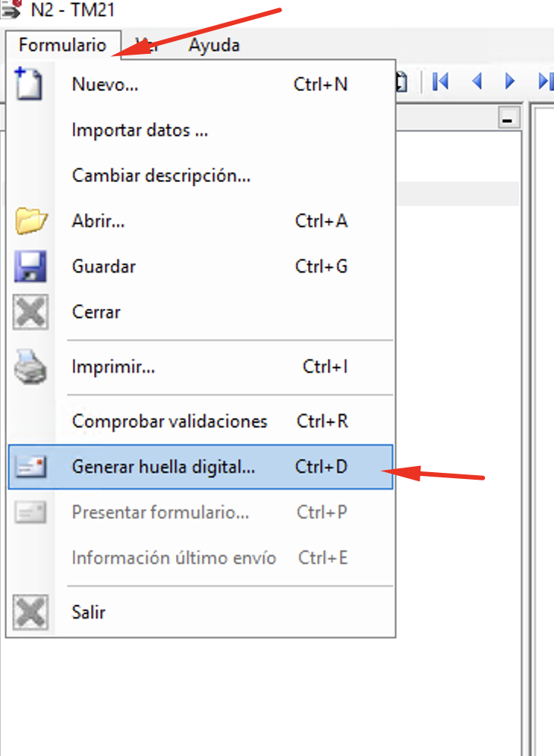The width and height of the screenshot is (554, 756).
Task: Choose Cambiar descripción from the menu
Action: pos(161,175)
